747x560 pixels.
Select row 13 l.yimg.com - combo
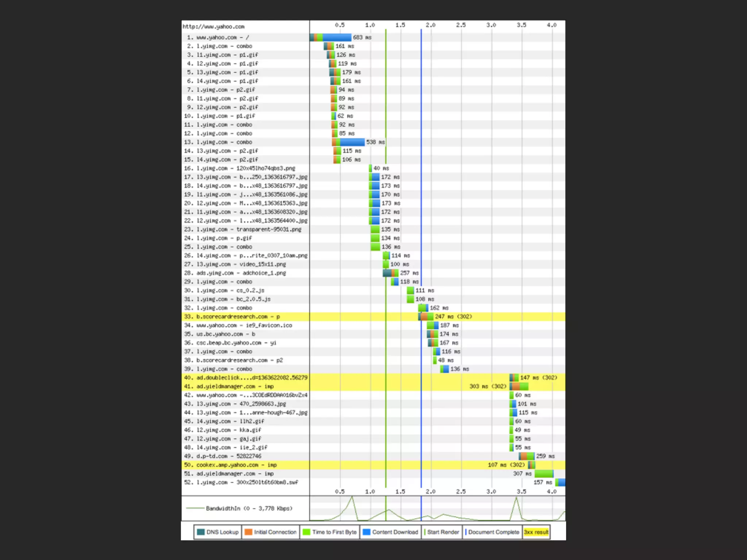point(373,142)
